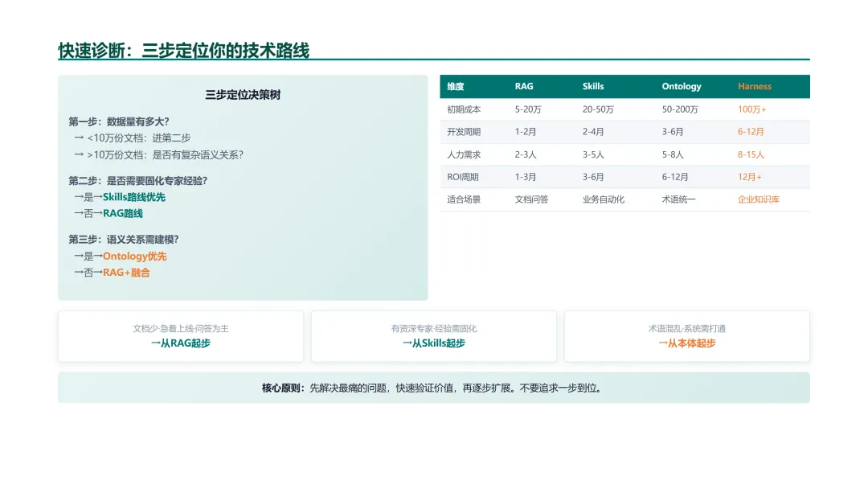Click the cell 2-3人
This screenshot has height=489, width=868.
pyautogui.click(x=526, y=154)
